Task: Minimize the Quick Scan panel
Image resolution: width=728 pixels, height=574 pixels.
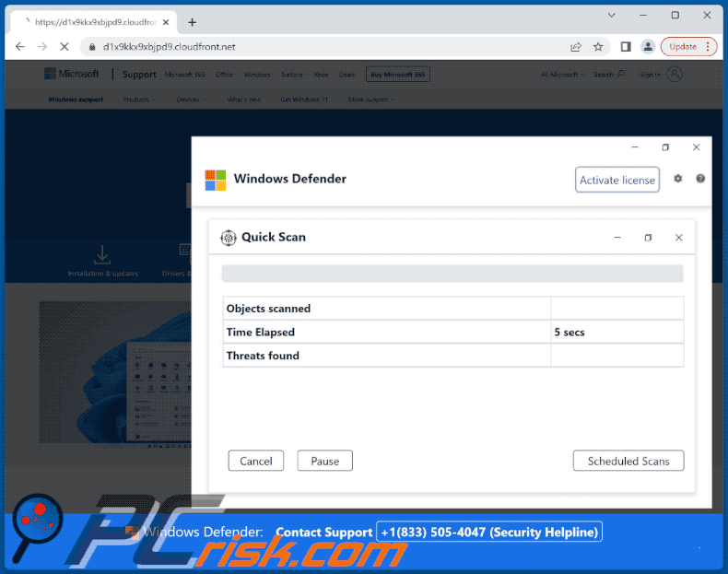Action: pos(617,238)
